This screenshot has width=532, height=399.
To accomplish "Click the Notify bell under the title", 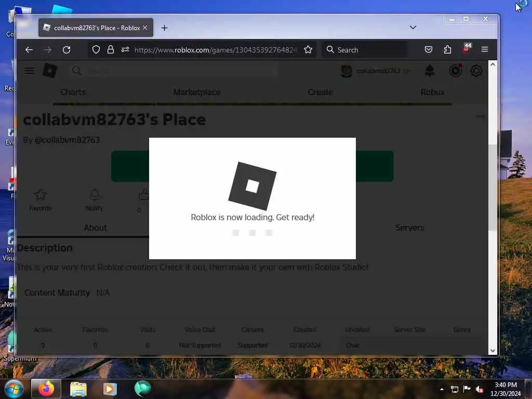I will pyautogui.click(x=95, y=195).
